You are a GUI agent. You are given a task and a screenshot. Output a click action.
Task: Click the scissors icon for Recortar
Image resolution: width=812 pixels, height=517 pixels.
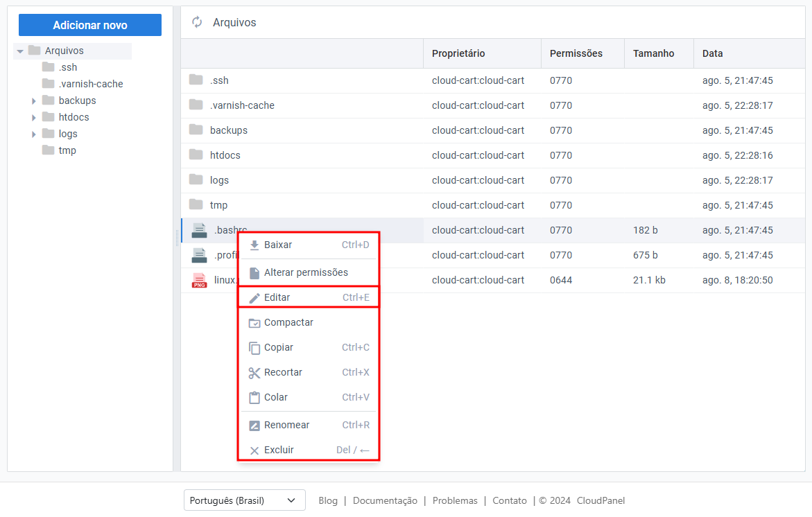tap(254, 373)
